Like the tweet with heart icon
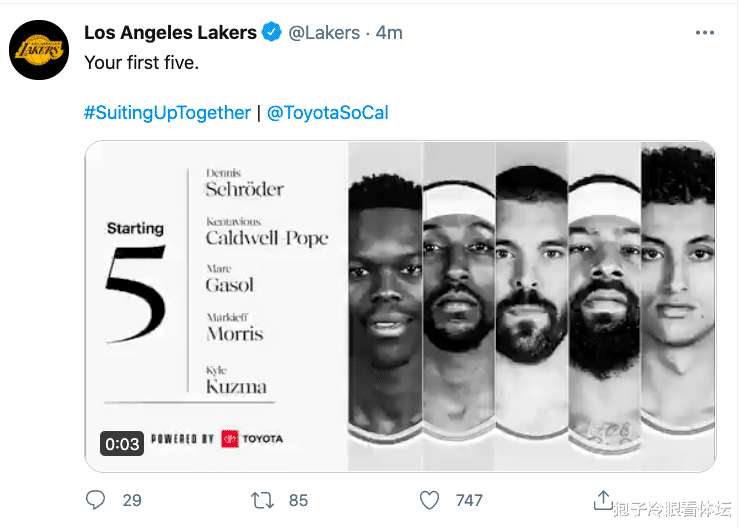Image resolution: width=740 pixels, height=528 pixels. click(430, 499)
